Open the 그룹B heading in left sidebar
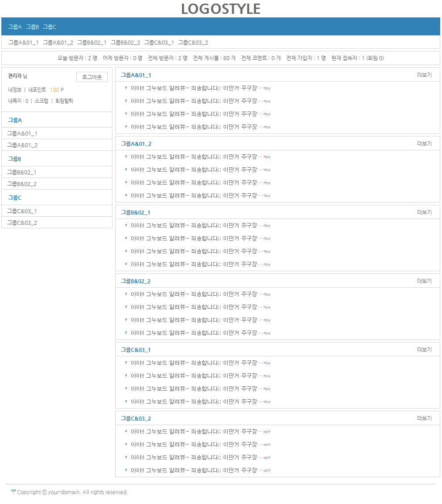Image resolution: width=442 pixels, height=504 pixels. (x=15, y=159)
